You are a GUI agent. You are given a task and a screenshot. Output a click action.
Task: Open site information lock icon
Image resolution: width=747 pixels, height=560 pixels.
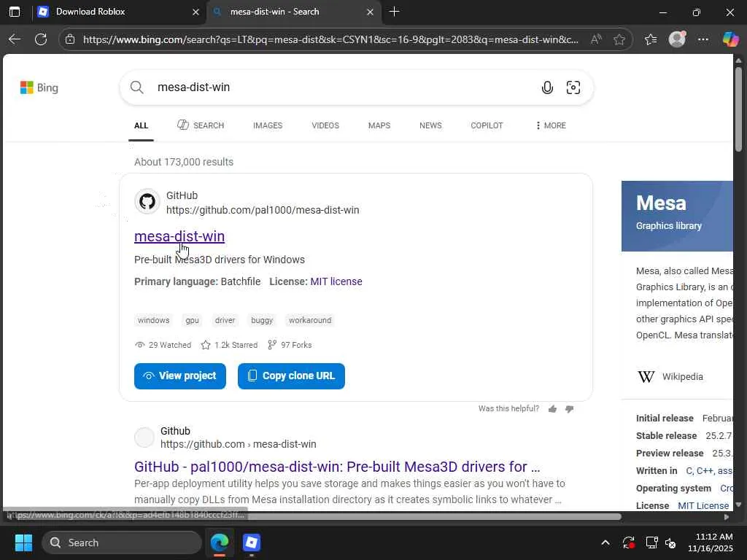(70, 39)
